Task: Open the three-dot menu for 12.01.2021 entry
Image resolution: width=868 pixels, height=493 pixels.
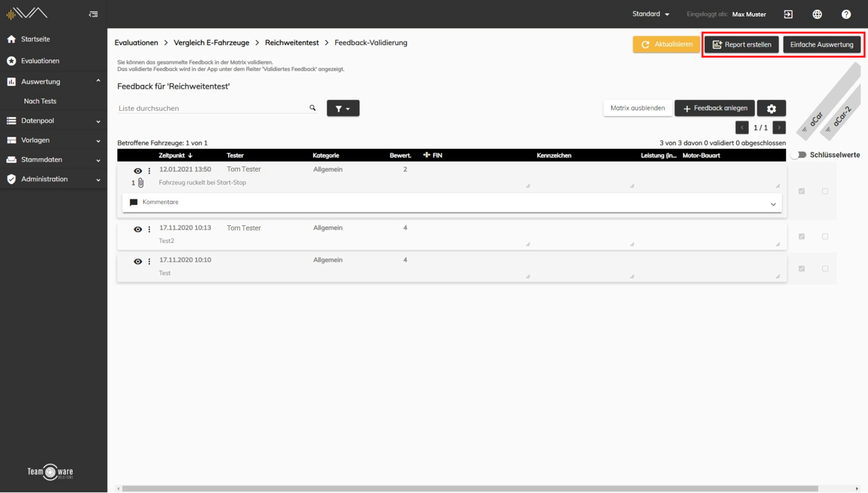Action: tap(149, 171)
